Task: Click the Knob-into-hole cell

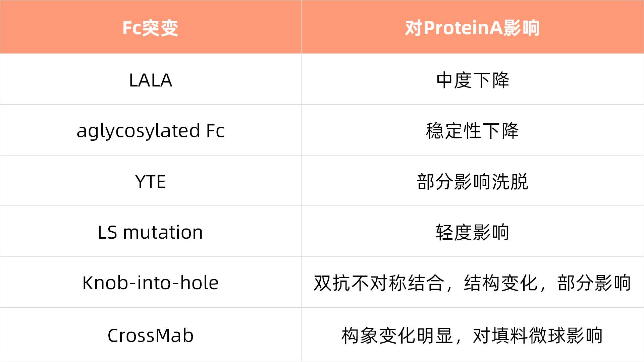Action: 151,282
